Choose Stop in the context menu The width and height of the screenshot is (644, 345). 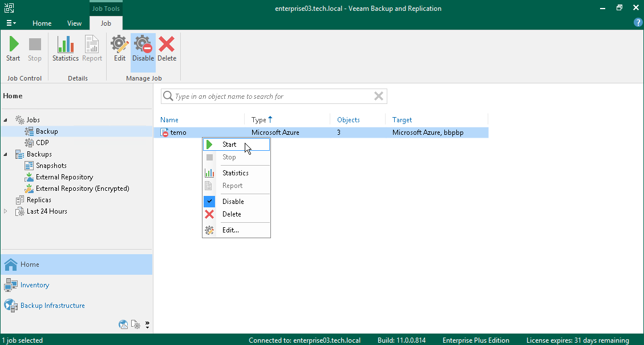(237, 157)
